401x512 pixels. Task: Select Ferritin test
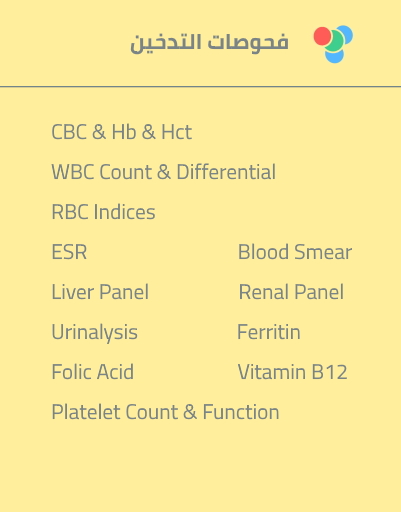point(269,332)
